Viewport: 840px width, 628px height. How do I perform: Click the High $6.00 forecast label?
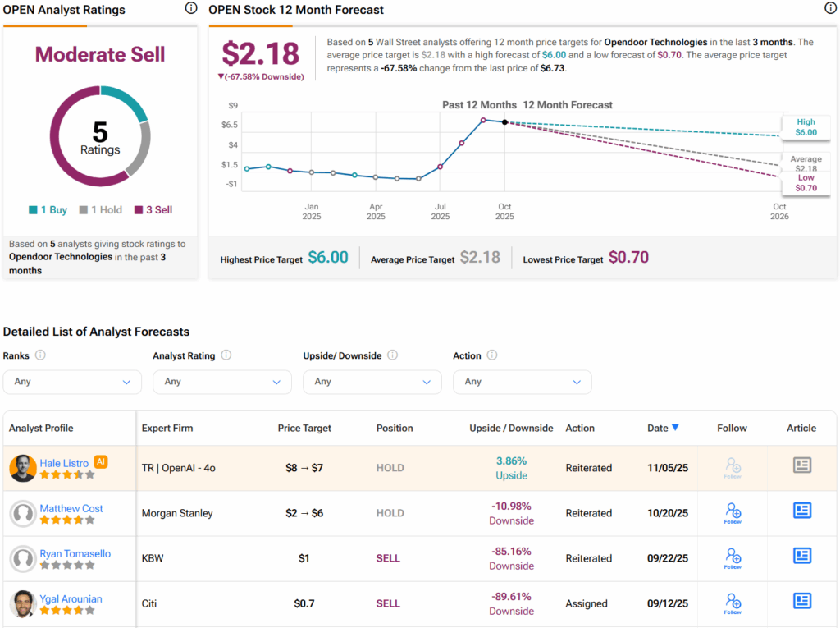(x=806, y=126)
